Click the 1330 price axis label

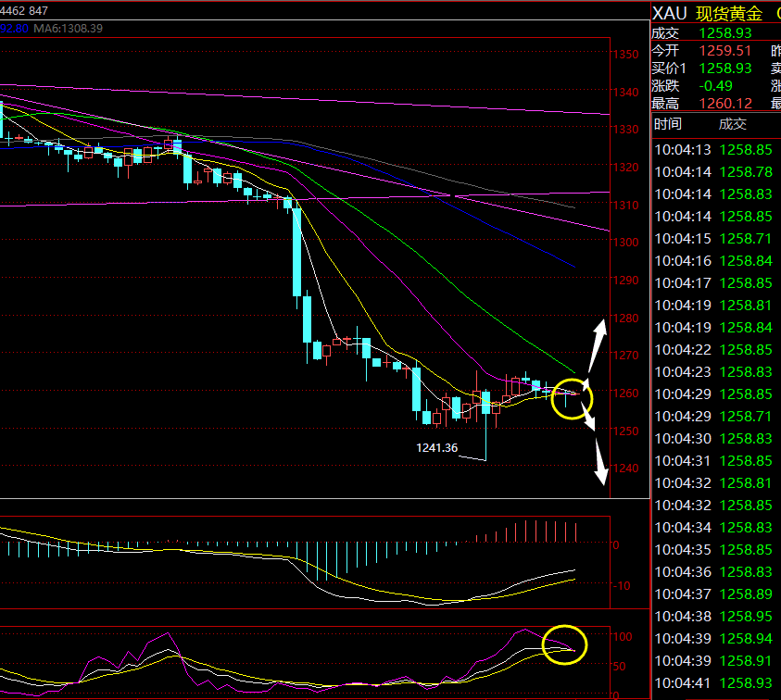625,130
